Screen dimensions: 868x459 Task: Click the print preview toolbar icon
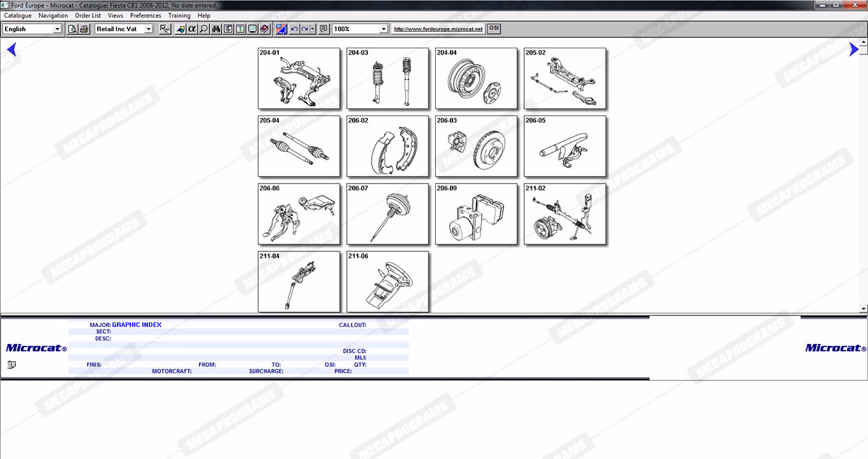72,29
